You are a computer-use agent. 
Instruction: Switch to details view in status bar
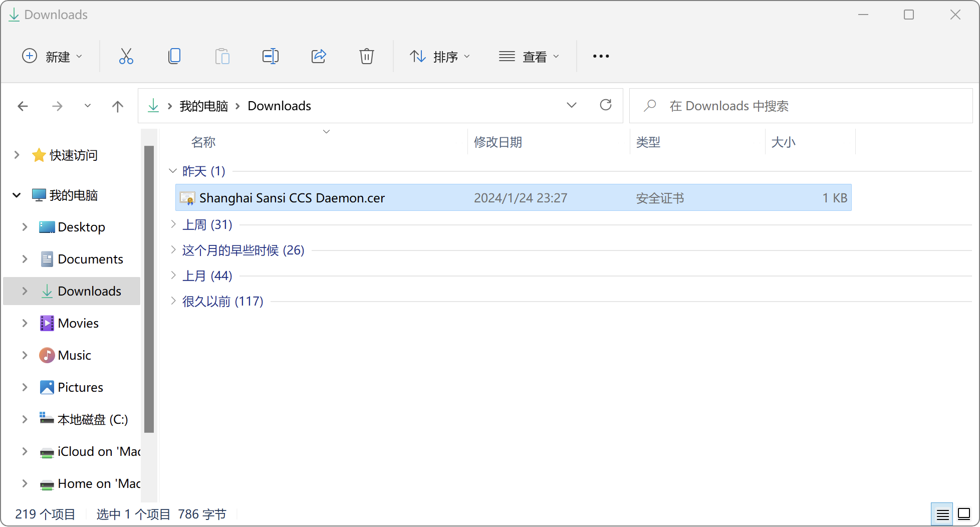click(942, 514)
